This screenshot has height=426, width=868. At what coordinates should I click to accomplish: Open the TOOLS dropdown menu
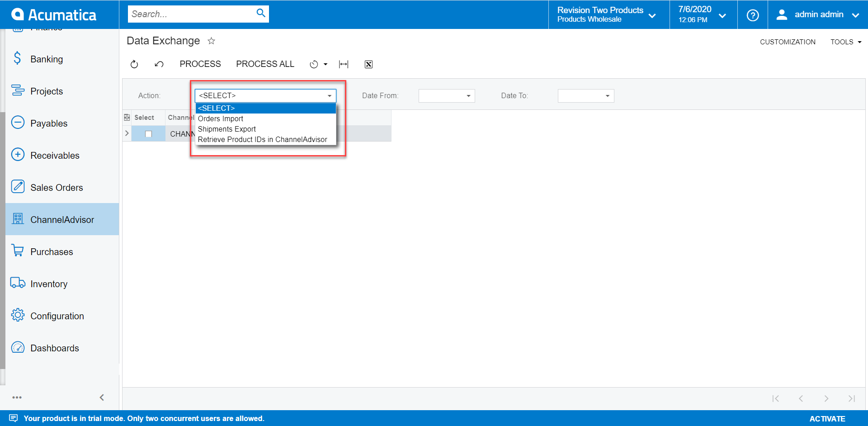click(845, 42)
